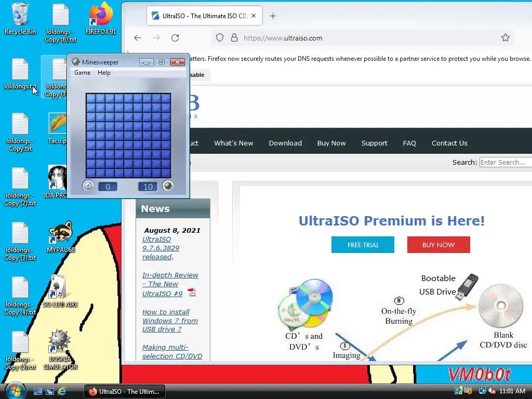Open the UltraISO 9.7.6.3829 released link
Viewport: 532px width, 399px height.
point(161,248)
